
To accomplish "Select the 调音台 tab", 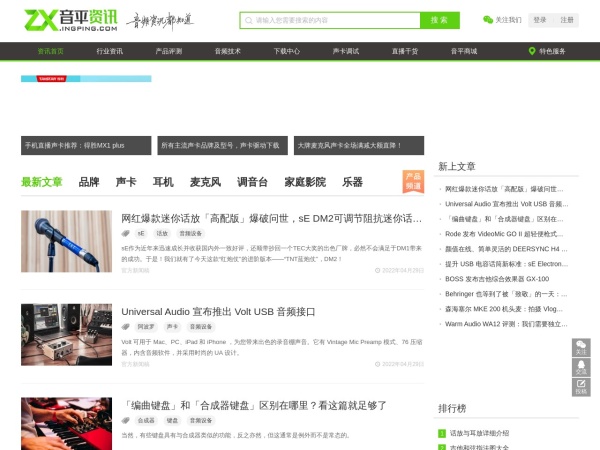I will click(x=253, y=182).
